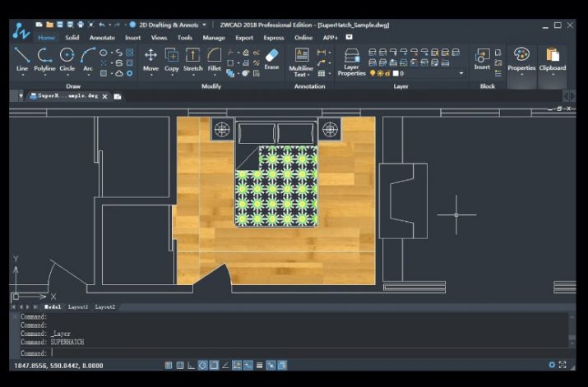This screenshot has width=588, height=387.
Task: Switch to the Annotate ribbon tab
Action: pos(102,37)
